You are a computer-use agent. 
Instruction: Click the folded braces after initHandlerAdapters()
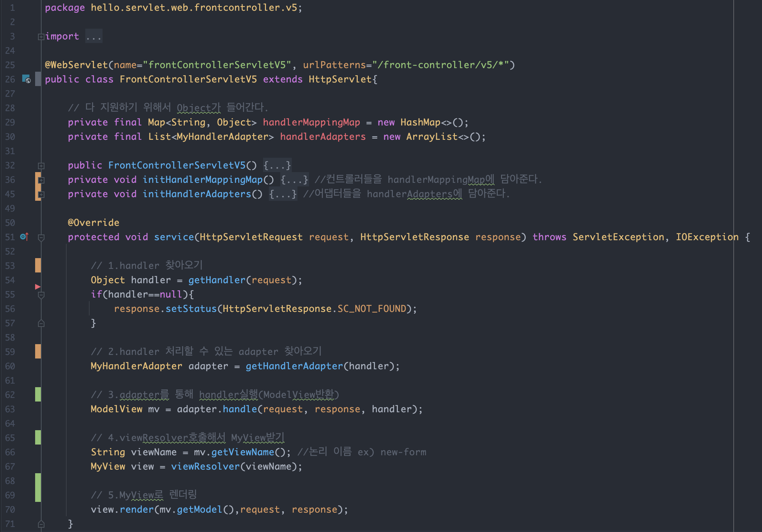click(283, 194)
